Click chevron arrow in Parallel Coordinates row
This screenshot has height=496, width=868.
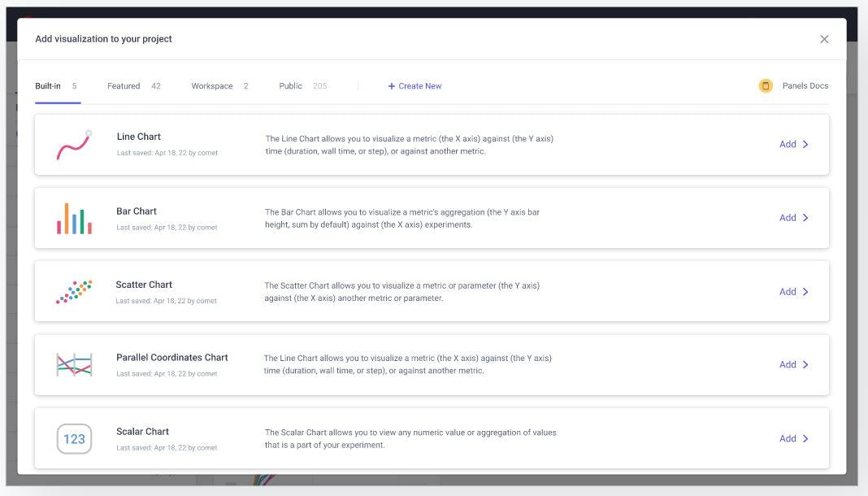coord(805,365)
